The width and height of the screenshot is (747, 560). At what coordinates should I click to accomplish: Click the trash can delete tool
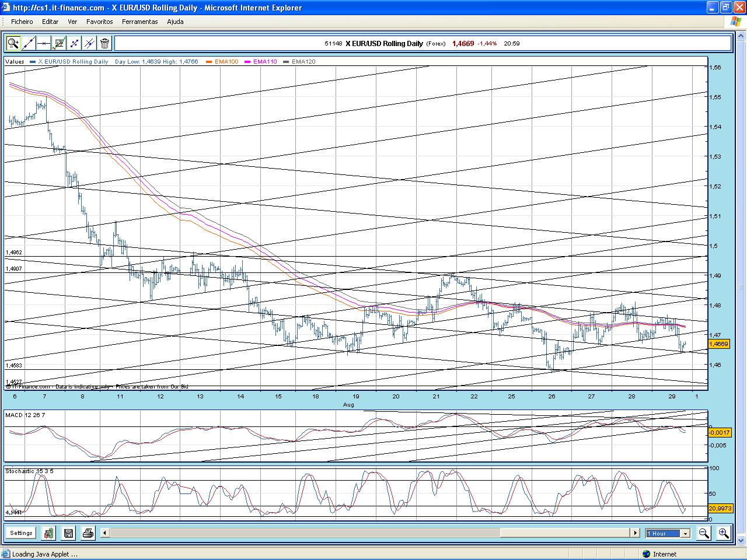pos(104,43)
